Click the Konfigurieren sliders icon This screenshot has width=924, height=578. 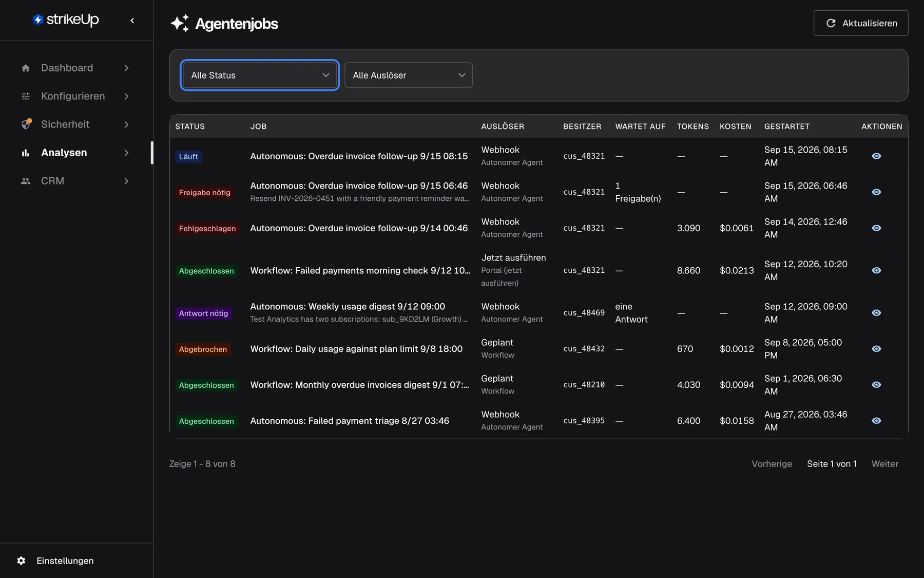tap(26, 96)
